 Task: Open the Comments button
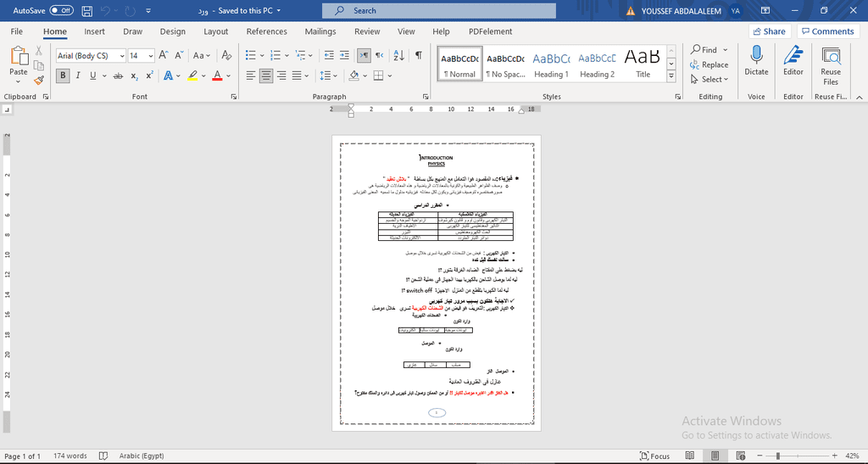click(x=828, y=31)
